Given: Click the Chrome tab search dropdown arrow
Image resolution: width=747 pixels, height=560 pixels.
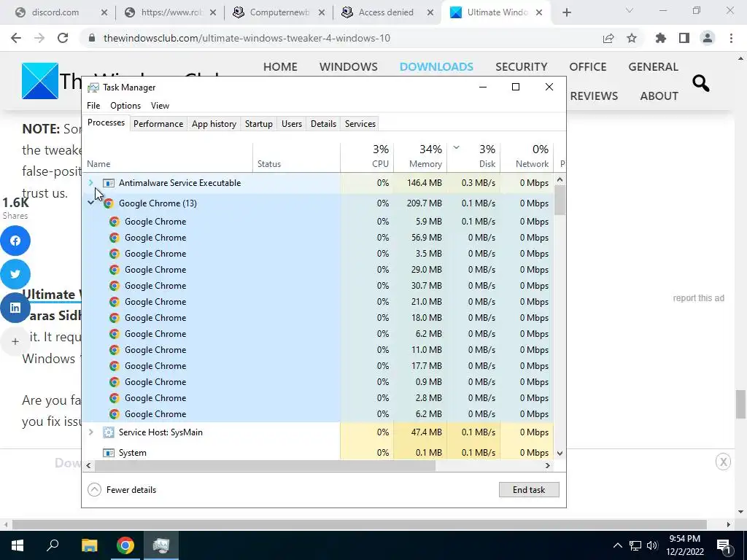Looking at the screenshot, I should [x=630, y=10].
